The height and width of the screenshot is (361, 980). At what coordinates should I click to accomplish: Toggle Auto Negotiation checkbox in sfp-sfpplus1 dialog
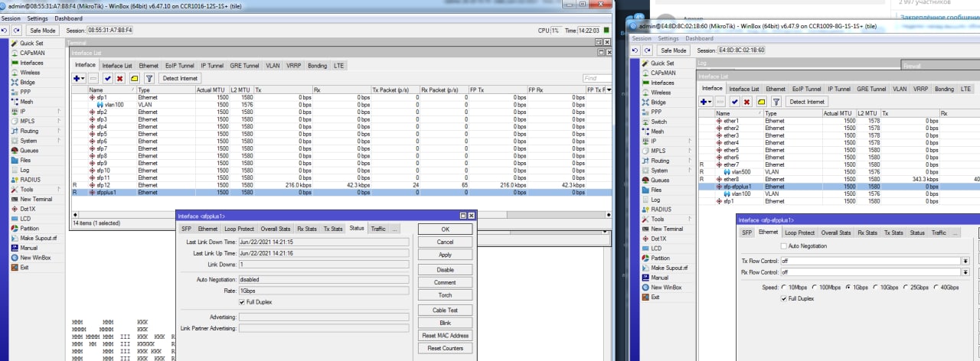pyautogui.click(x=783, y=246)
